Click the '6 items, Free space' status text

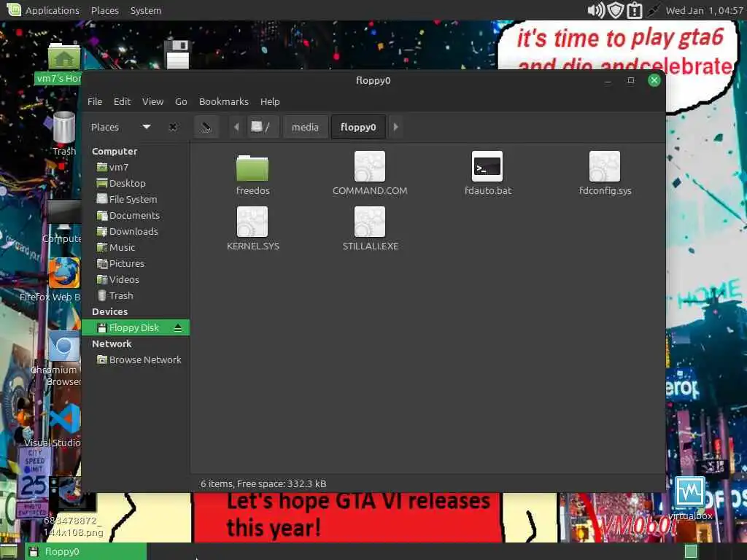263,484
